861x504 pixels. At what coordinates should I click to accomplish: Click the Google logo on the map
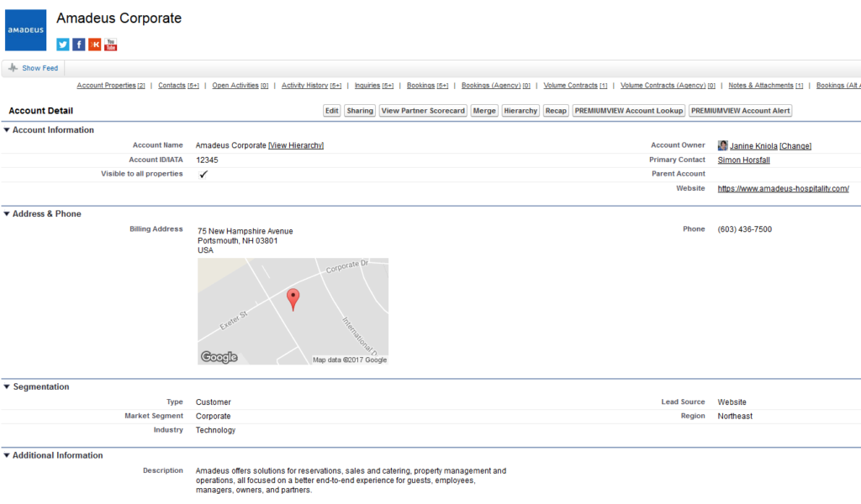tap(219, 357)
